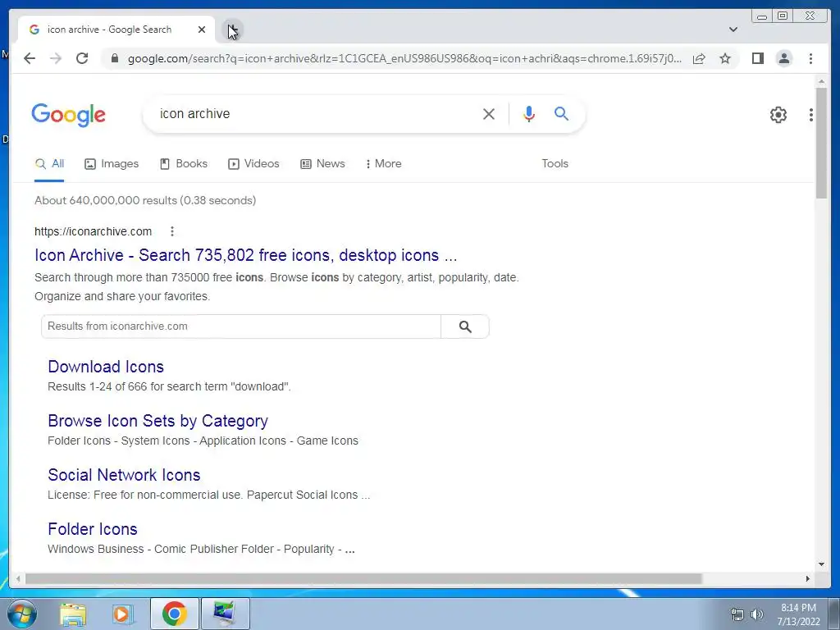This screenshot has width=840, height=630.
Task: Submit search with blue magnifier icon
Action: [561, 113]
